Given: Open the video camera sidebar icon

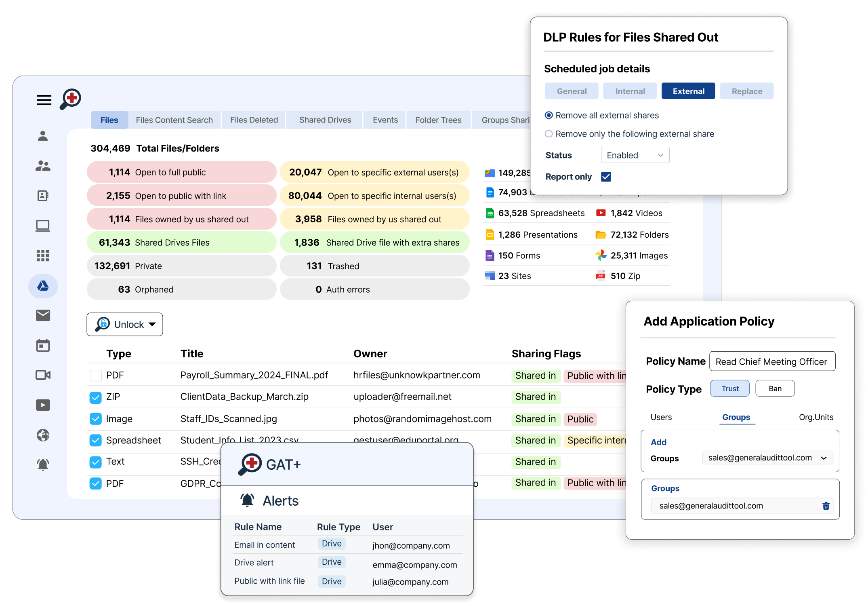Looking at the screenshot, I should (43, 375).
